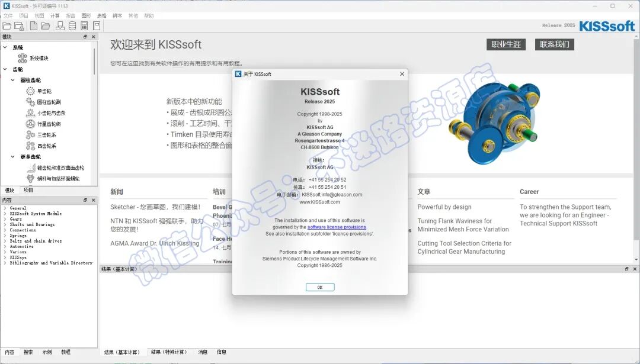
Task: Open the software license provisions link
Action: (337, 227)
